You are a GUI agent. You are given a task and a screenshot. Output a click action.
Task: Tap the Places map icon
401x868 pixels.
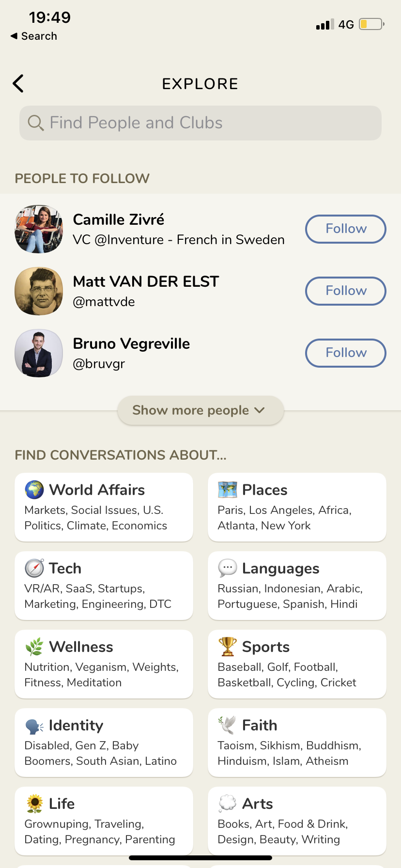[x=227, y=490]
